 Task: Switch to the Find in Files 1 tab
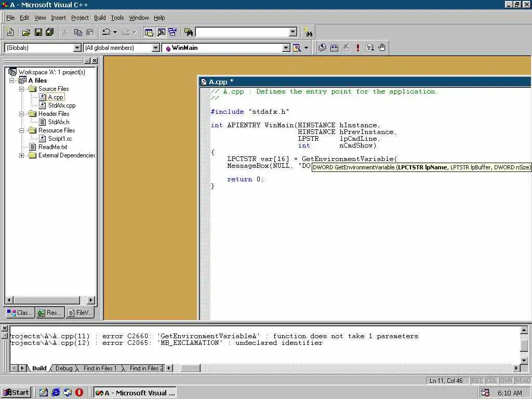100,368
